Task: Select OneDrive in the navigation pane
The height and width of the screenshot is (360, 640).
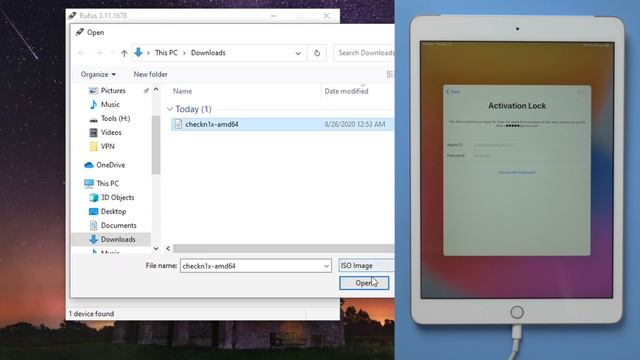Action: click(x=111, y=165)
